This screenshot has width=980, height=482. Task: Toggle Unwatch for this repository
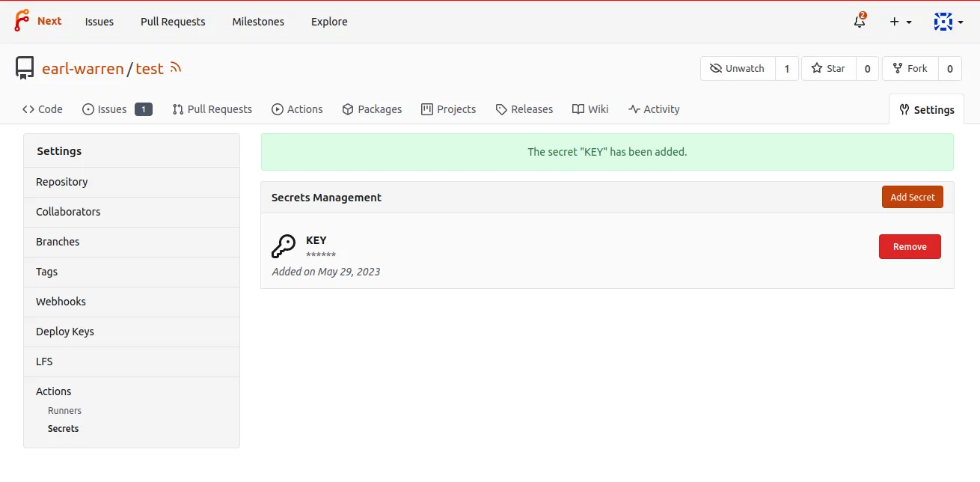tap(738, 68)
